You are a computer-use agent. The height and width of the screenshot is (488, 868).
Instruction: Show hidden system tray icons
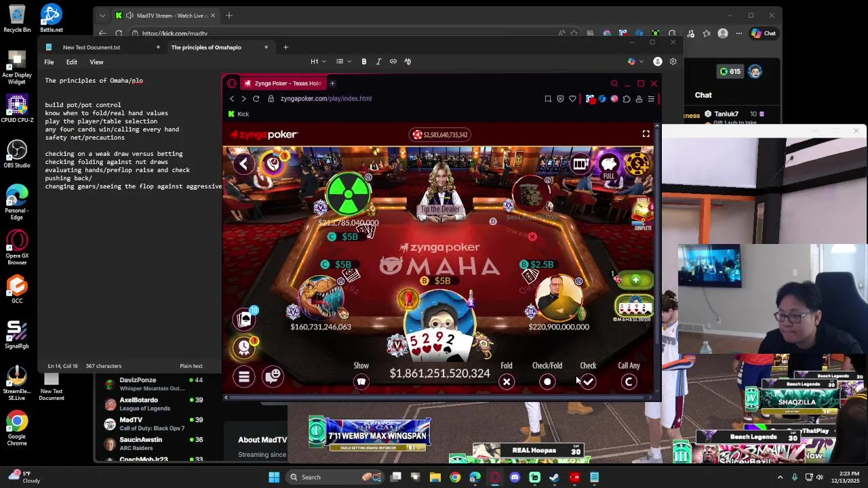[x=780, y=477]
